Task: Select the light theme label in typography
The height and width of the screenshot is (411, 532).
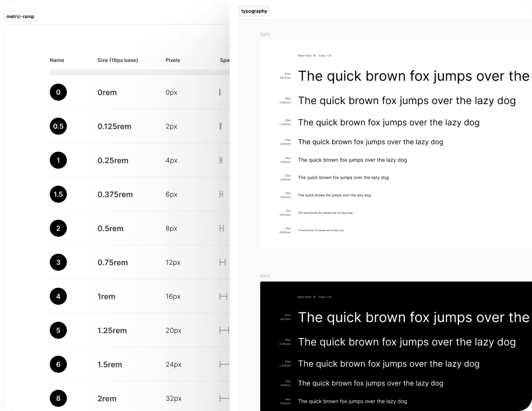Action: (x=265, y=34)
